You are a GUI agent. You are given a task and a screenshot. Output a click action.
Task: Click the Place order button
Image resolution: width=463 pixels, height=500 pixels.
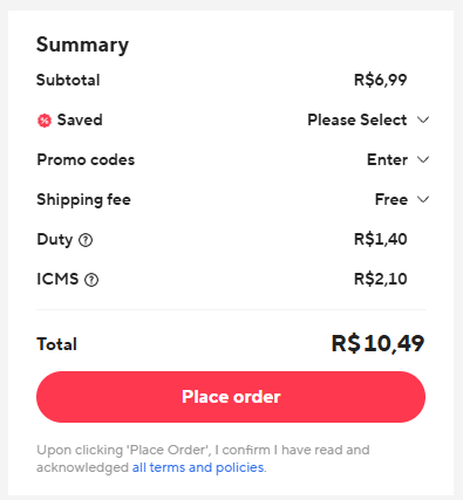[x=231, y=397]
